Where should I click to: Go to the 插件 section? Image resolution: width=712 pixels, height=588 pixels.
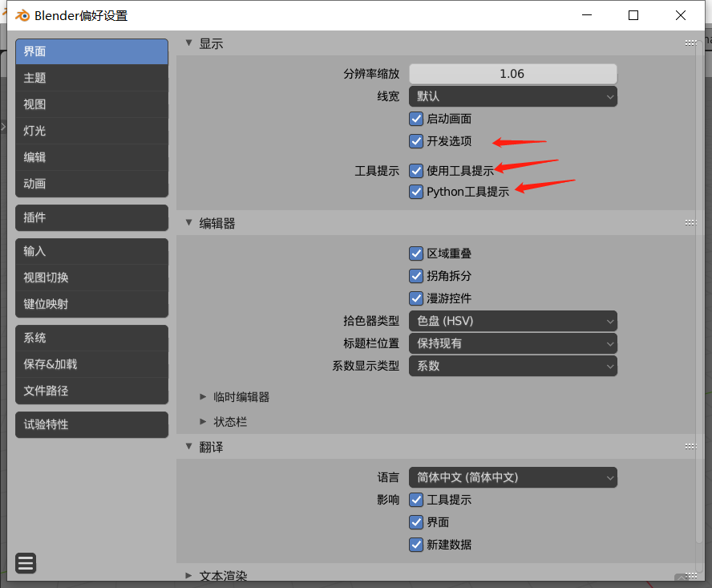(91, 217)
